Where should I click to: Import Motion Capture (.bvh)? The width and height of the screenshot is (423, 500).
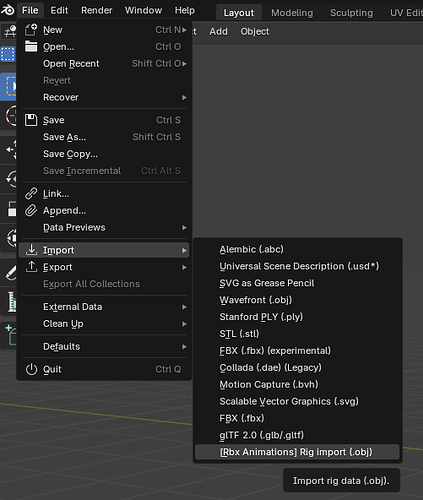[x=297, y=385]
